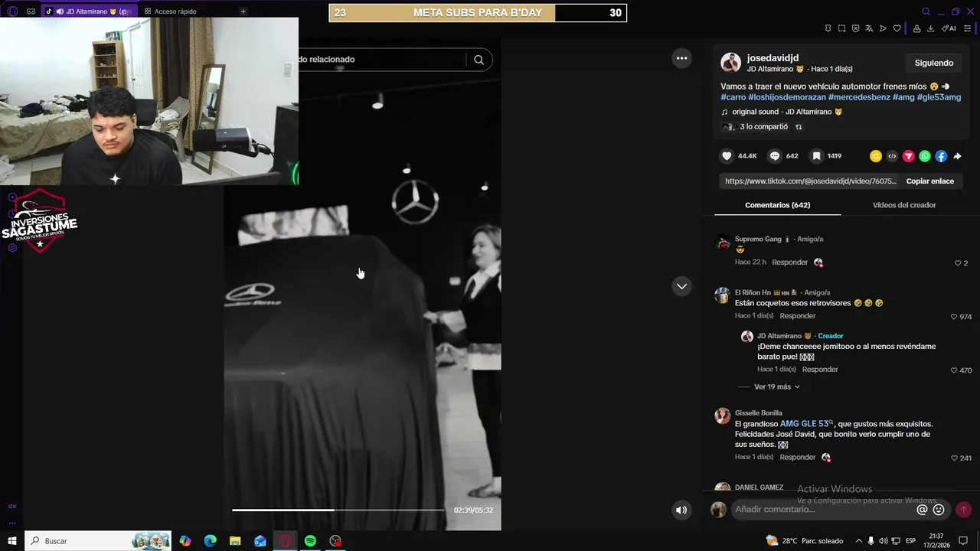Bookmark page with heart icon in toolbar
Screen dimensions: 980x551
click(897, 28)
